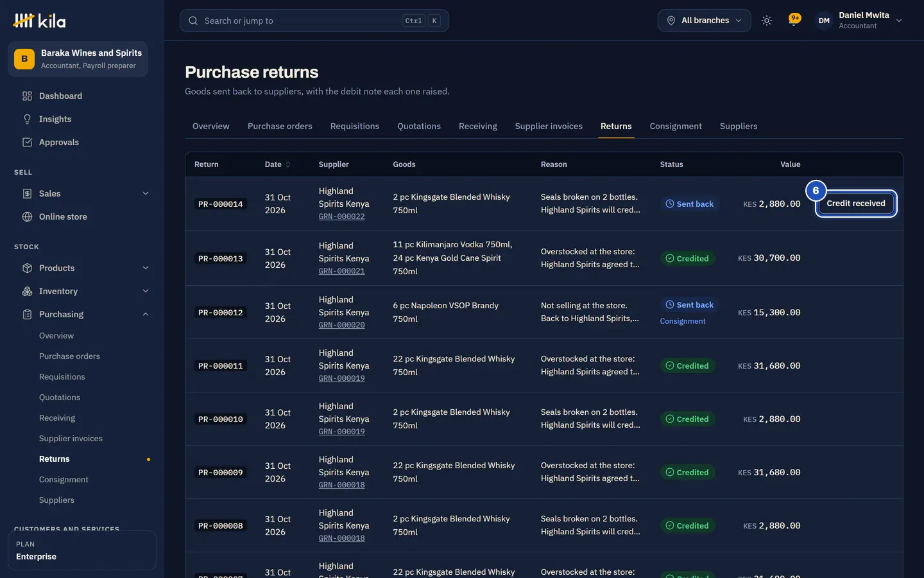The height and width of the screenshot is (578, 924).
Task: Open the All branches dropdown
Action: (x=704, y=21)
